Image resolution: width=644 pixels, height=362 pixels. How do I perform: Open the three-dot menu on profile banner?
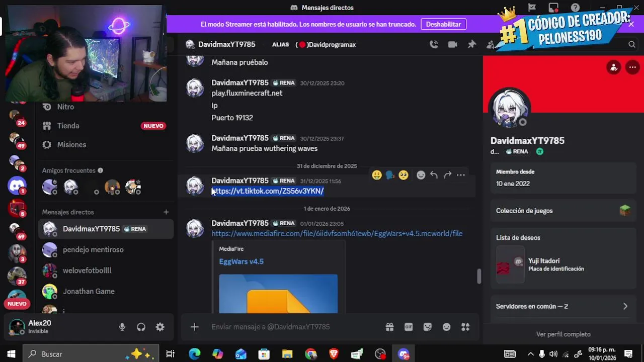pyautogui.click(x=632, y=67)
